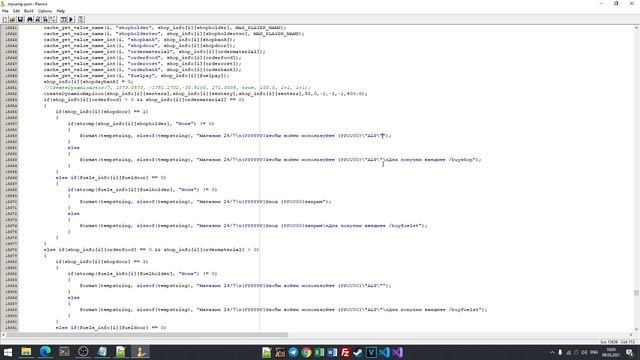Open the File menu

5,11
